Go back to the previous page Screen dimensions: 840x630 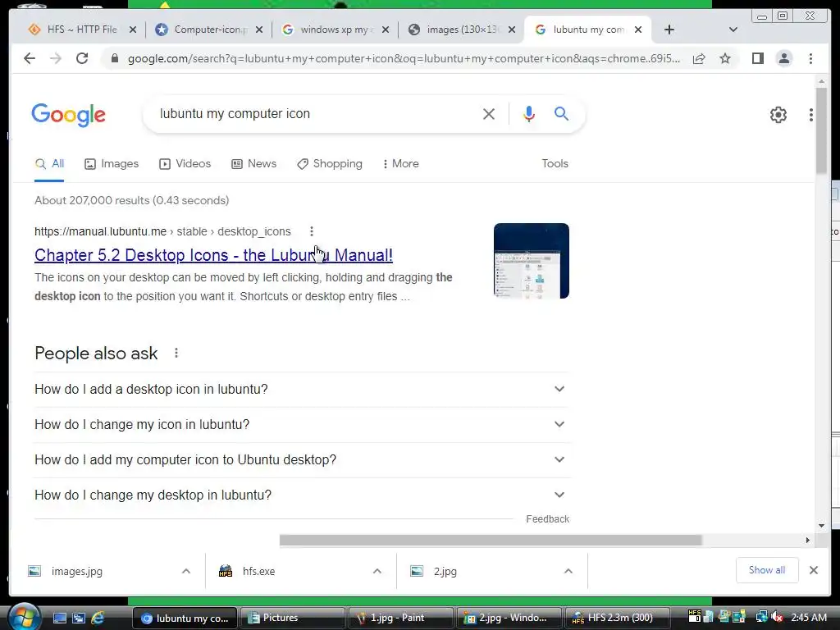(30, 58)
